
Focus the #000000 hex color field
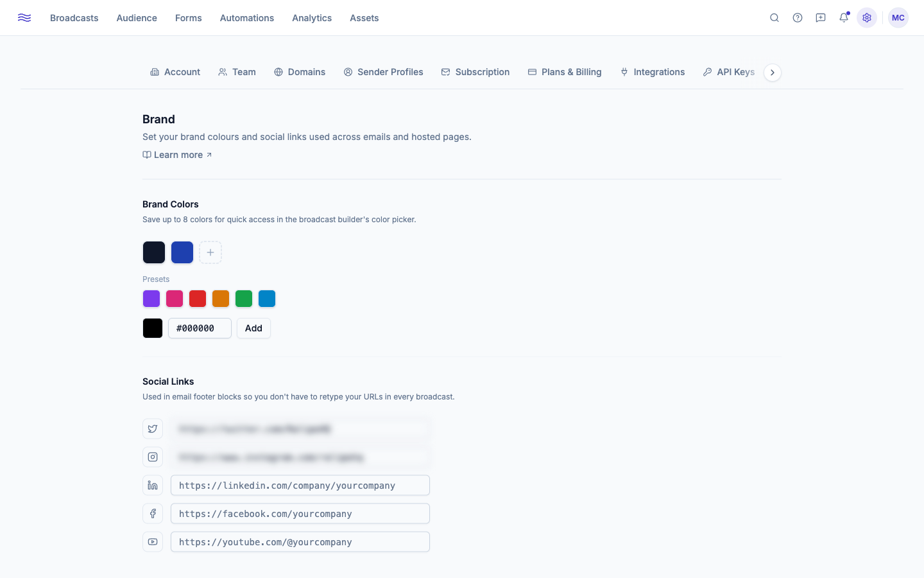click(x=200, y=328)
